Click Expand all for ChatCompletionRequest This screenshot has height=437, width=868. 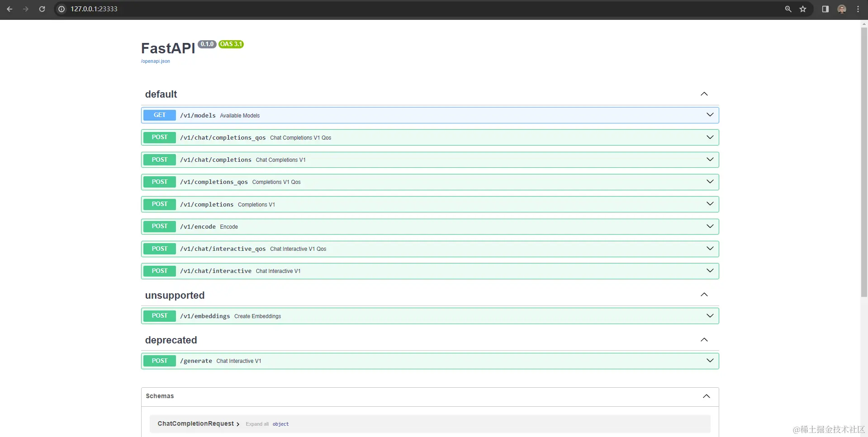257,424
